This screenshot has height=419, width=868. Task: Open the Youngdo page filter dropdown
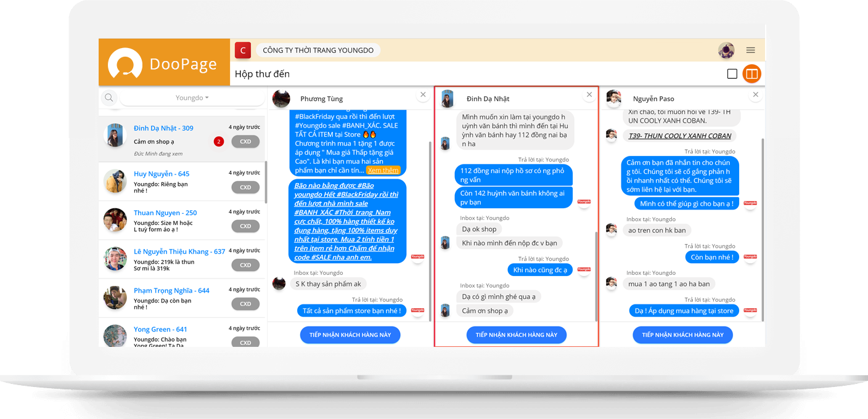point(192,98)
